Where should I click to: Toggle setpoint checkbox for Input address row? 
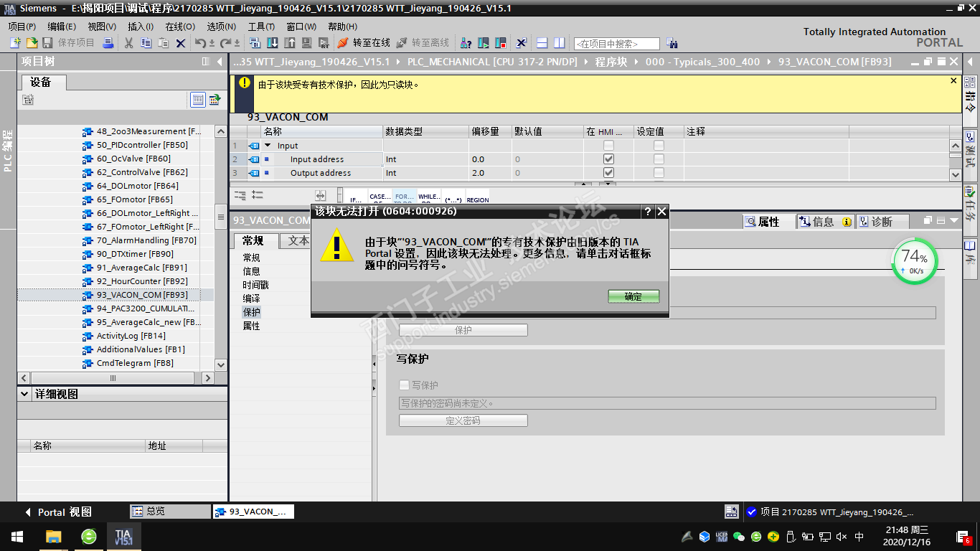tap(659, 159)
